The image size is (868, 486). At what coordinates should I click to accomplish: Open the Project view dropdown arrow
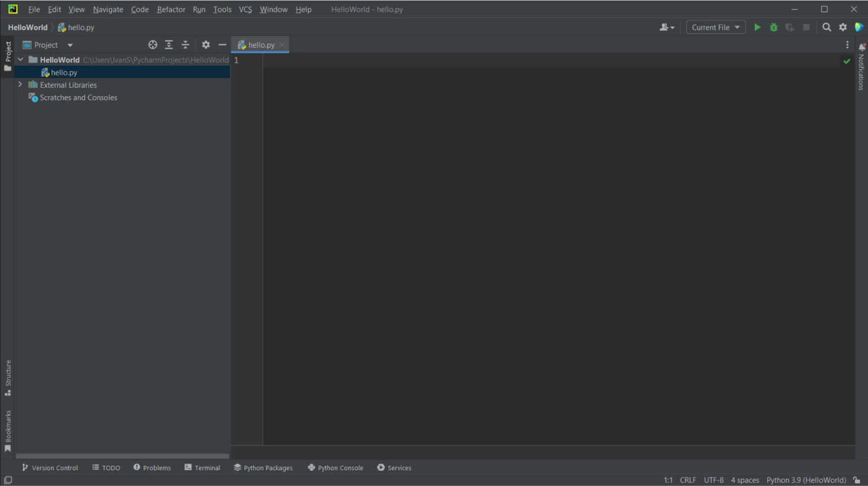click(70, 45)
